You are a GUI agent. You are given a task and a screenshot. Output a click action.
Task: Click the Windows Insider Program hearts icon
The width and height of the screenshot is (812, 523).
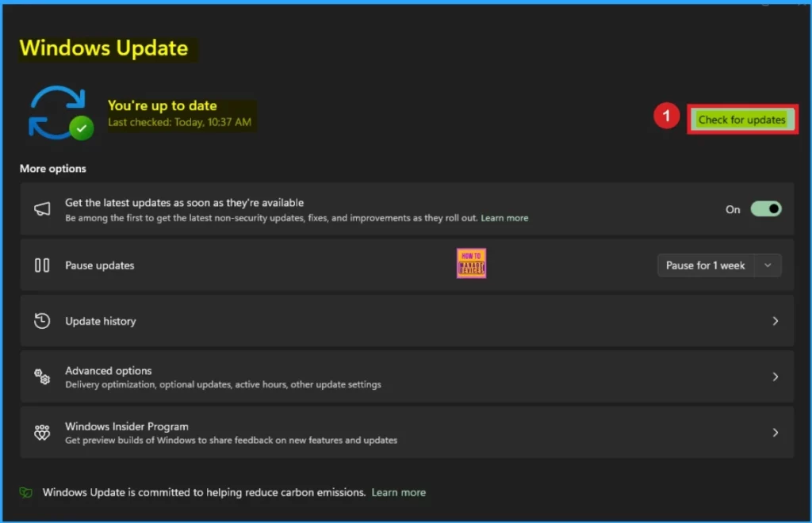tap(42, 433)
